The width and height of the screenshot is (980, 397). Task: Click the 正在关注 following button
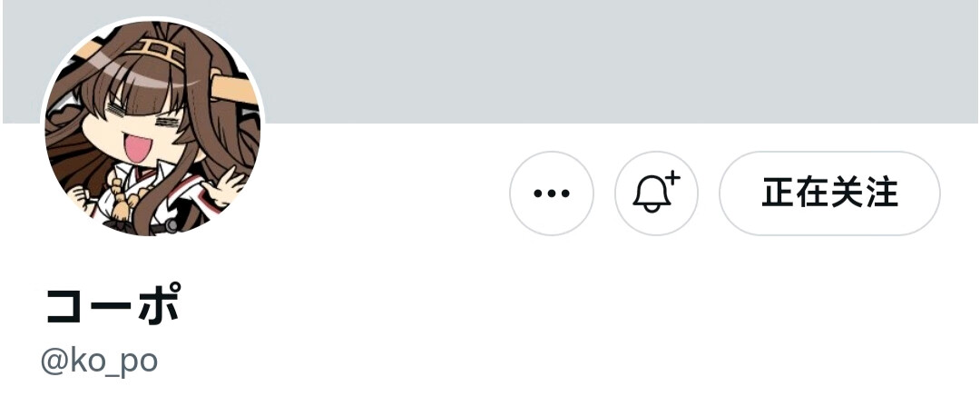(829, 194)
